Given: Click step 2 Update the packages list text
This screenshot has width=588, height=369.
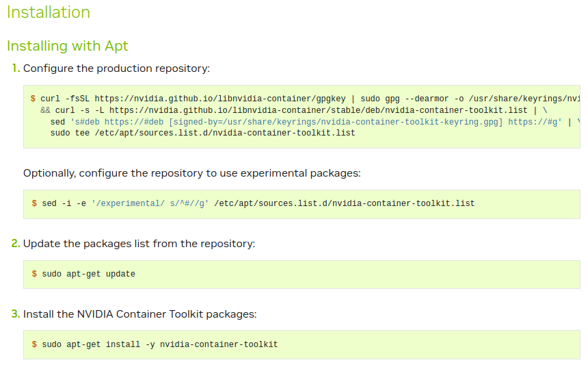Looking at the screenshot, I should (139, 244).
